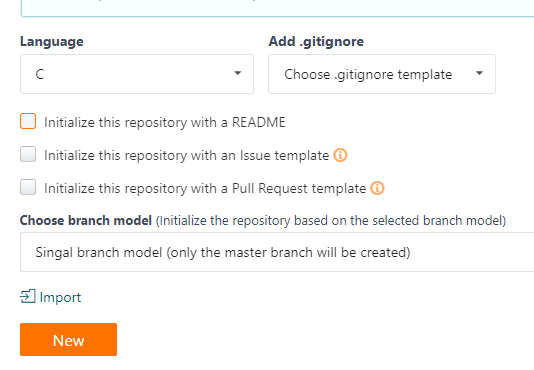This screenshot has height=370, width=534.
Task: Click the Pull Request template info icon
Action: [377, 188]
